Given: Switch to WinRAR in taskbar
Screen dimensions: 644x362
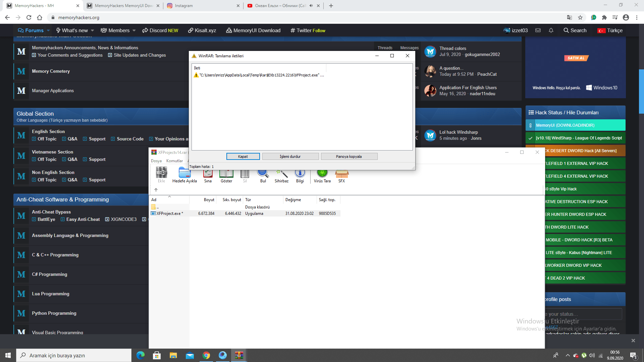Looking at the screenshot, I should pos(239,355).
